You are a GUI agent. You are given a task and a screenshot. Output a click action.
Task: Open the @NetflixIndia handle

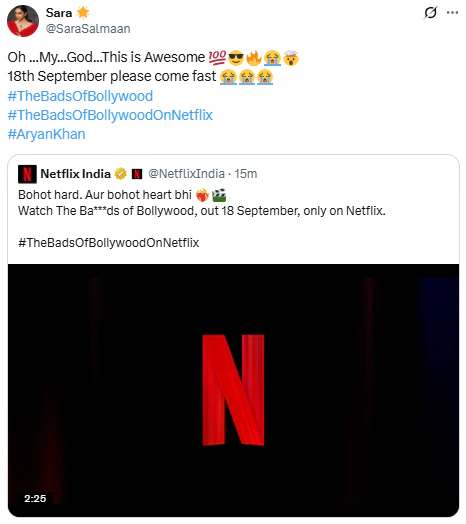pos(186,174)
